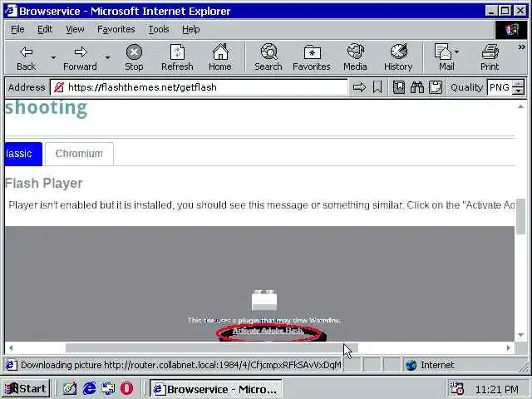Open the Favorites pane from the toolbar
This screenshot has width=532, height=399.
click(312, 57)
